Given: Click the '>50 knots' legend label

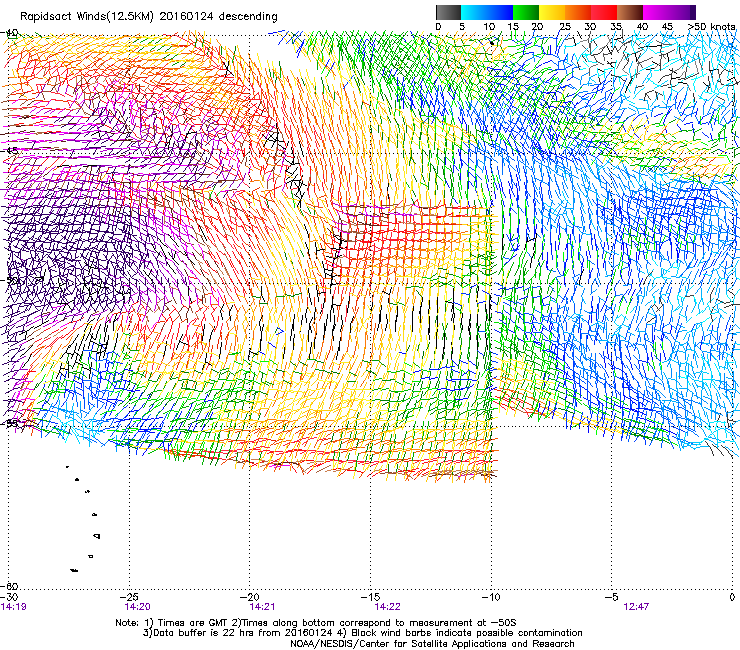Looking at the screenshot, I should point(711,27).
